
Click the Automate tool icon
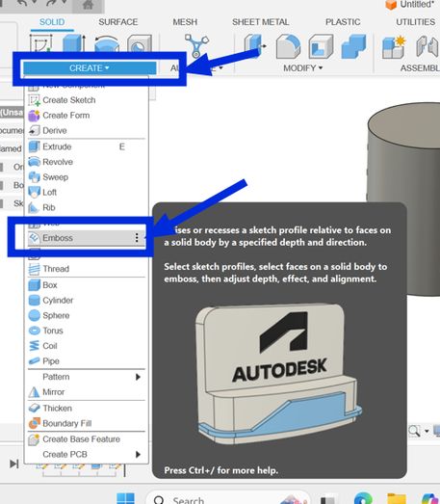click(x=196, y=45)
